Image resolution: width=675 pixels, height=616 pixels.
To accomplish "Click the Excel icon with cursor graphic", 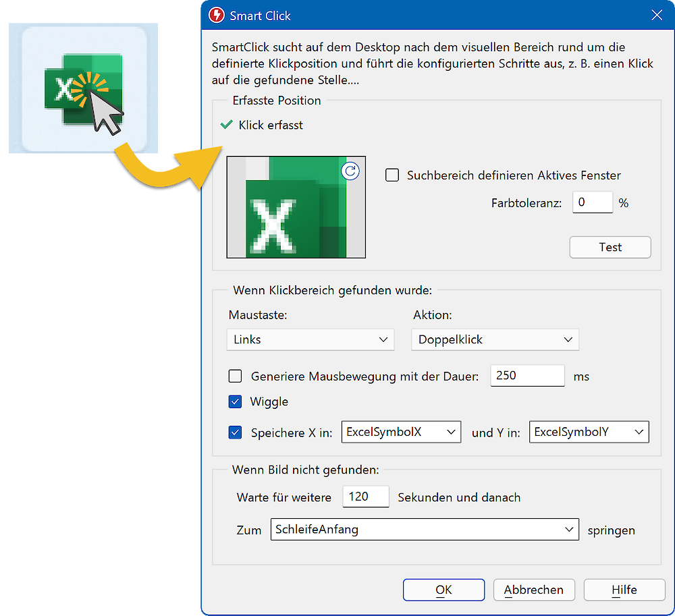I will pos(84,88).
